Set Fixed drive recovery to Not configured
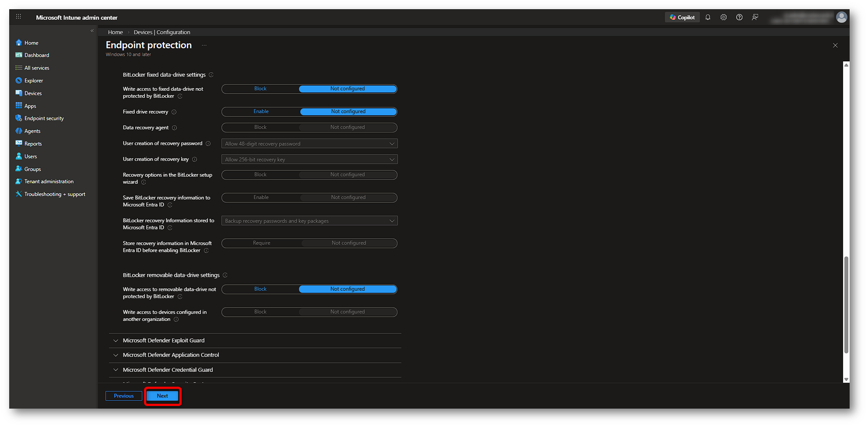The width and height of the screenshot is (868, 427). [348, 112]
